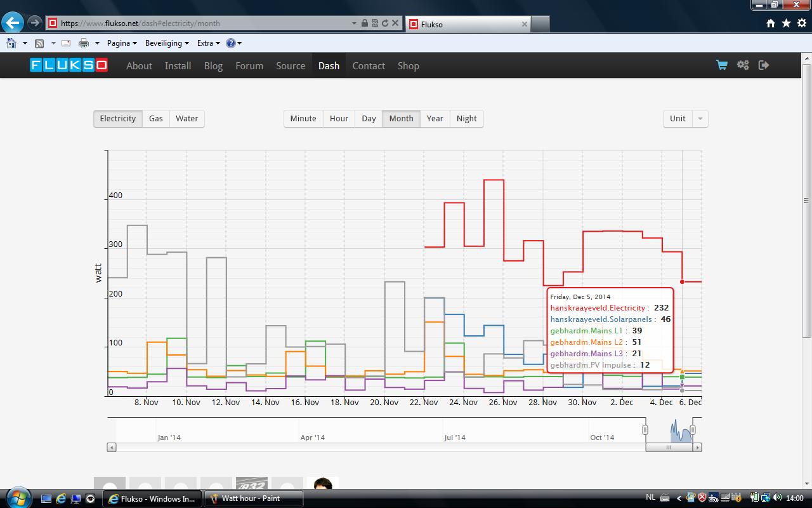The image size is (812, 508).
Task: Open the Shop link
Action: pos(408,66)
